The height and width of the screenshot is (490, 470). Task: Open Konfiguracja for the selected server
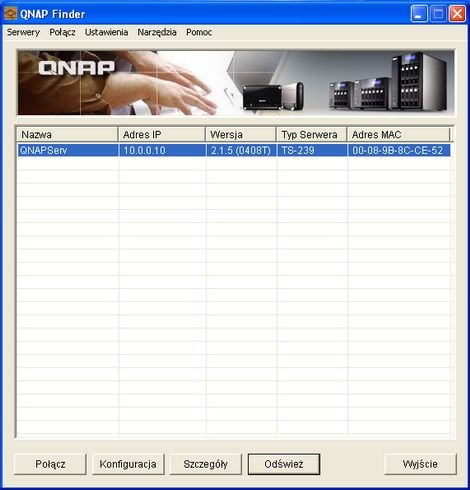pos(128,464)
